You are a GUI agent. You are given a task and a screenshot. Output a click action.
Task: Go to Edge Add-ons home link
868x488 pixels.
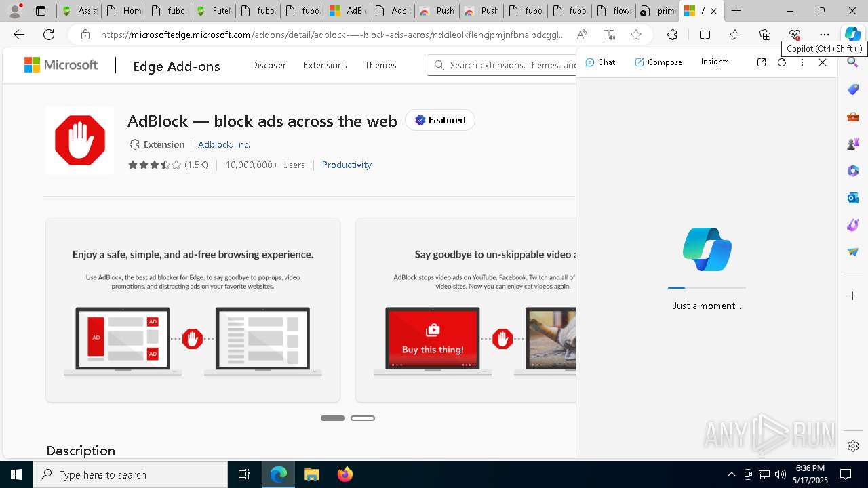176,66
